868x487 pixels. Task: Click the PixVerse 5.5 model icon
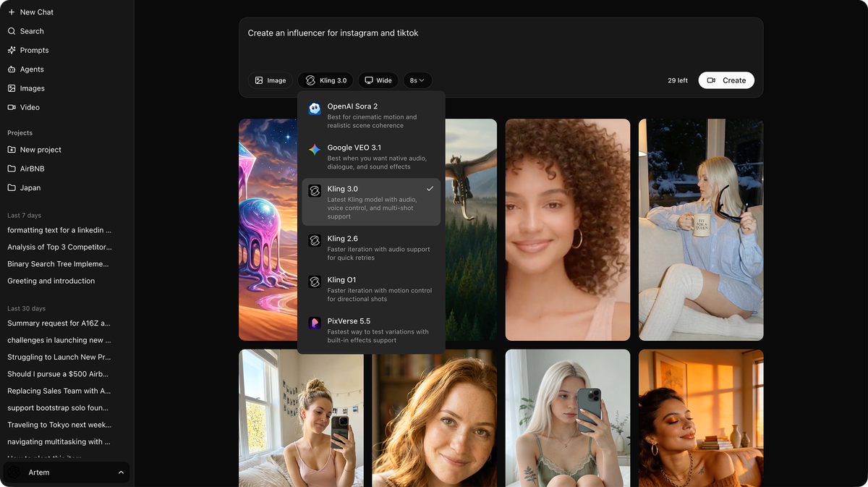(x=315, y=323)
